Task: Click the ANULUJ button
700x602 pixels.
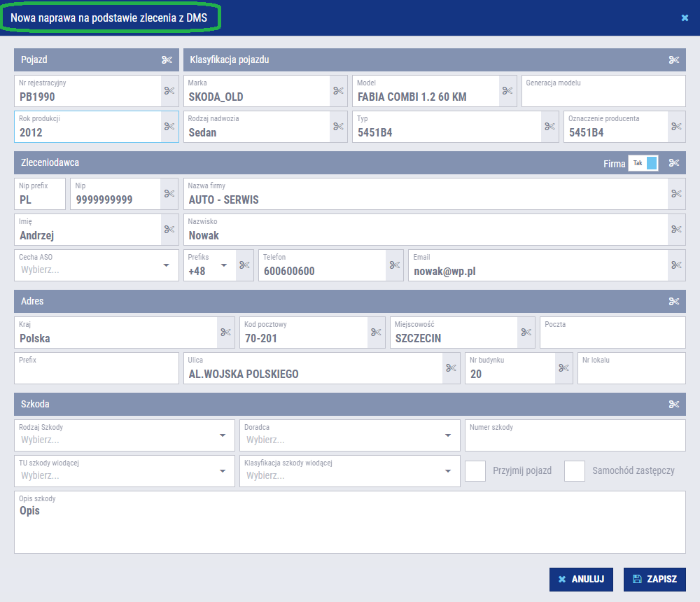Action: point(581,580)
